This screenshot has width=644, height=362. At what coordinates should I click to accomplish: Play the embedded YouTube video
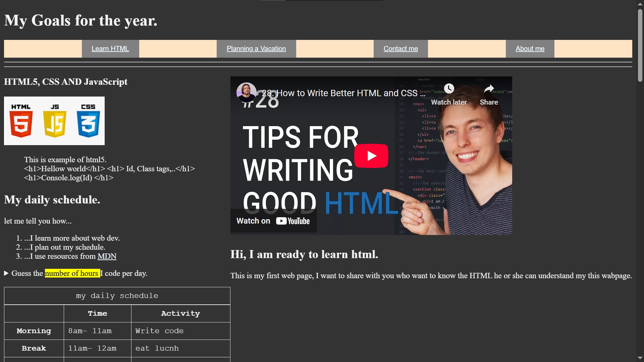(371, 156)
